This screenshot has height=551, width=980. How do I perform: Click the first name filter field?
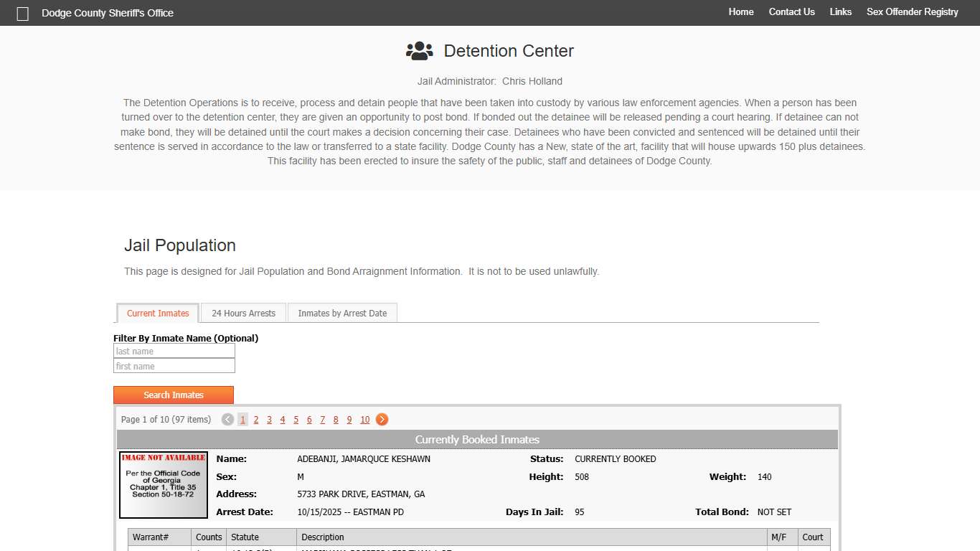174,366
